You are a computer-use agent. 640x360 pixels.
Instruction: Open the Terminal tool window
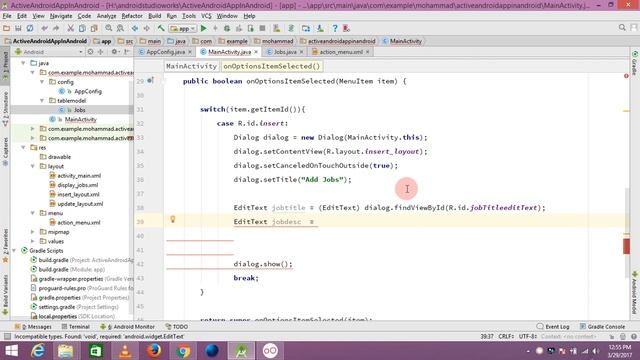76,327
